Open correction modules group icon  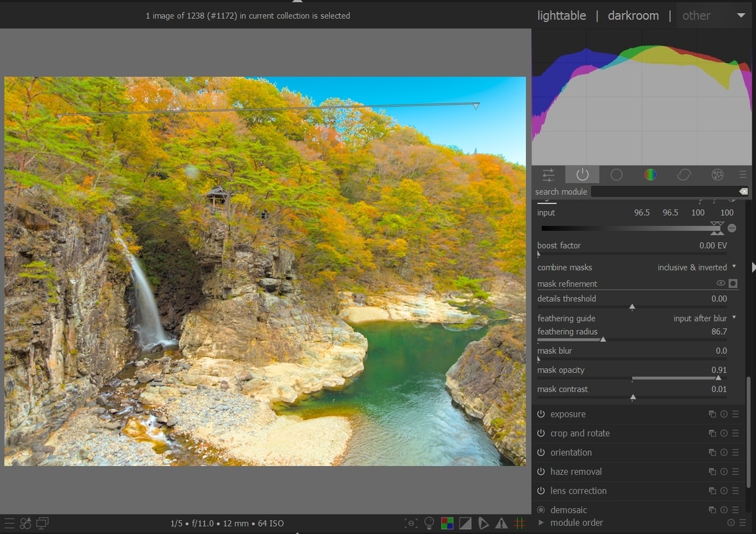point(684,175)
